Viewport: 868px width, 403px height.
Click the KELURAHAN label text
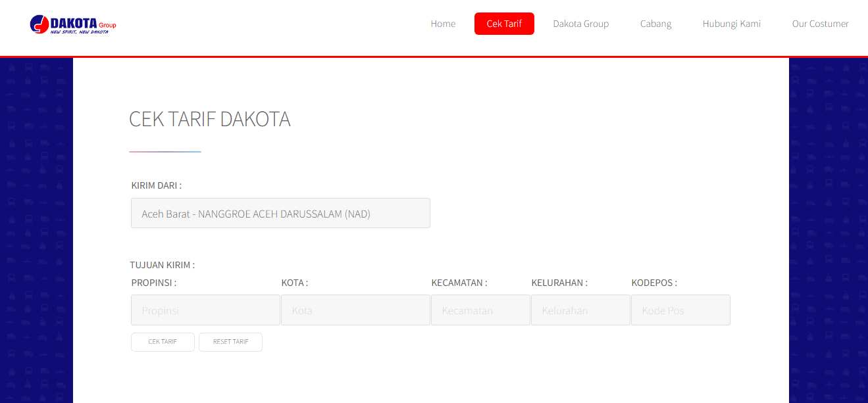(x=559, y=283)
